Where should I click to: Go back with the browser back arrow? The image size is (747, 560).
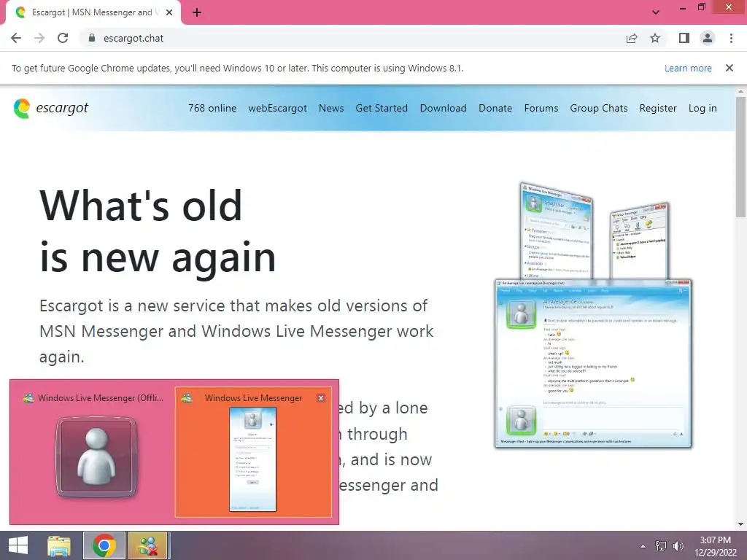16,38
